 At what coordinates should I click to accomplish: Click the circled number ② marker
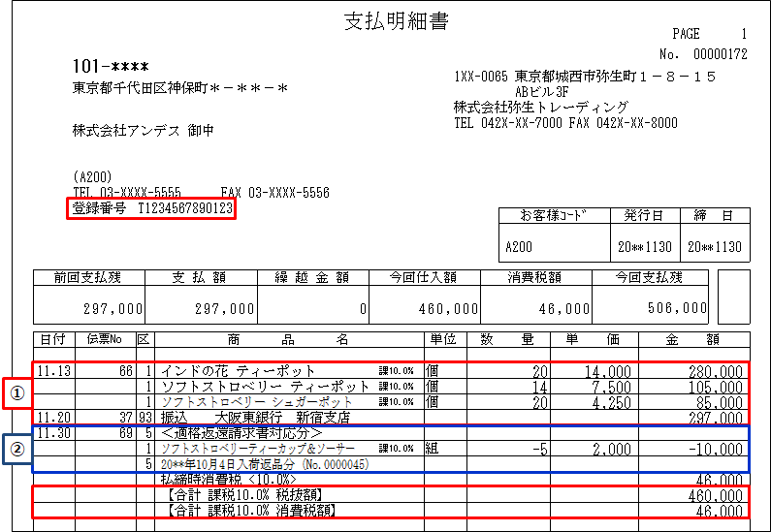click(x=16, y=450)
